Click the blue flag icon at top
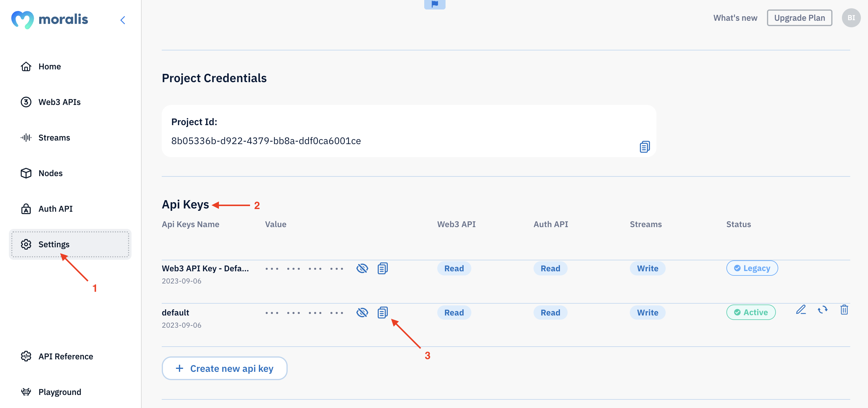The image size is (868, 408). coord(435,4)
